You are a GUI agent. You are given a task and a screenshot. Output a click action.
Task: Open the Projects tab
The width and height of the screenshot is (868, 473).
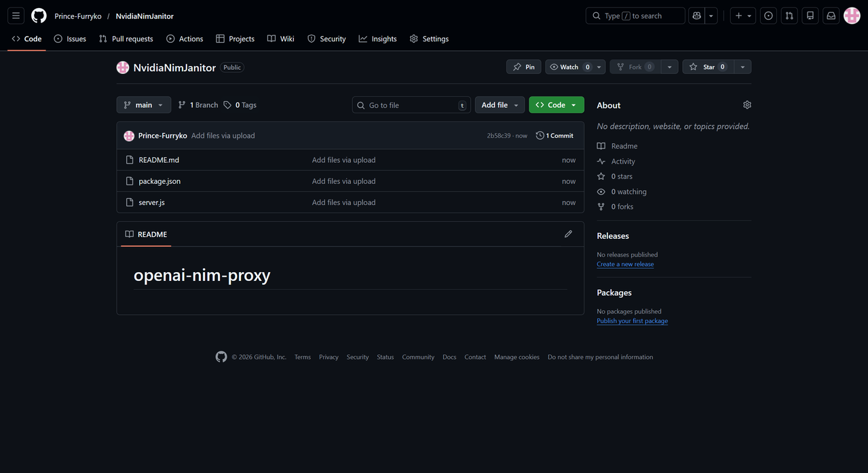(x=235, y=39)
